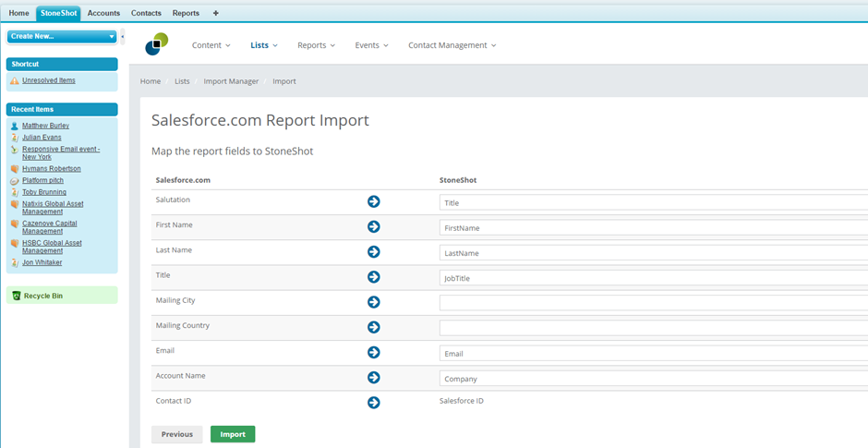Click the icon next to Jon Whitaker
The width and height of the screenshot is (868, 448).
coord(15,263)
